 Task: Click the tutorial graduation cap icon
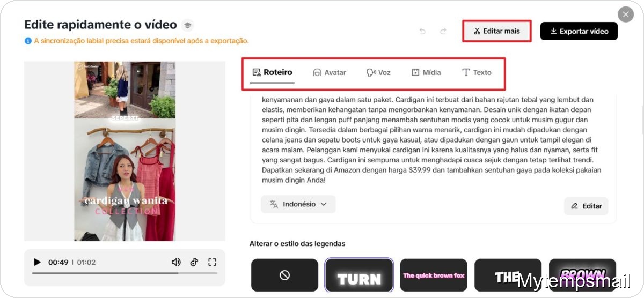[187, 25]
